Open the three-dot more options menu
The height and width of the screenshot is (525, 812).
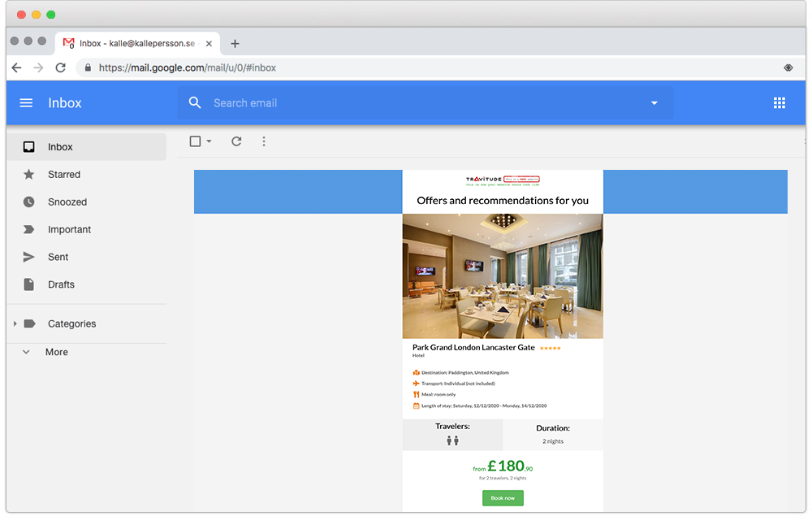(x=264, y=141)
